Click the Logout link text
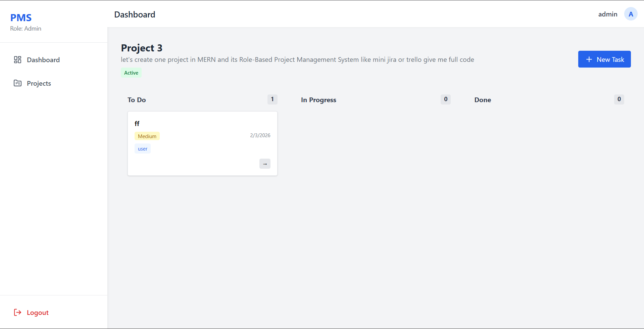Viewport: 644px width, 329px height. (x=38, y=313)
